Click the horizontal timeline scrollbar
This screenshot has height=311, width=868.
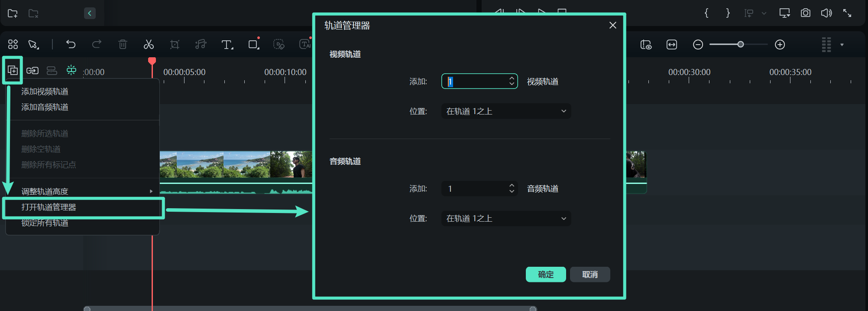pyautogui.click(x=310, y=308)
